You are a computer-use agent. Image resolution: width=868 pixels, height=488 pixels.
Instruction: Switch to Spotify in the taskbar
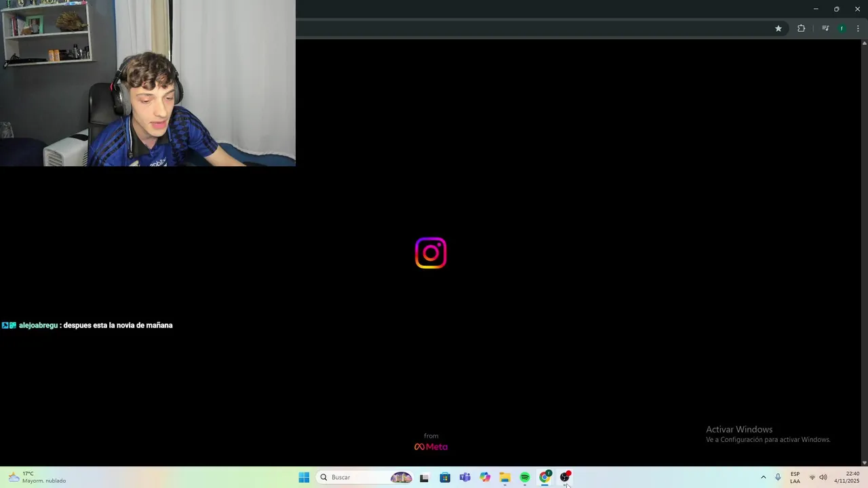click(x=525, y=477)
